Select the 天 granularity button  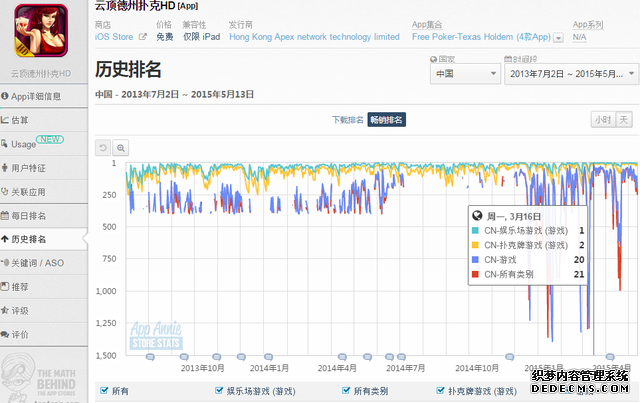(x=624, y=120)
